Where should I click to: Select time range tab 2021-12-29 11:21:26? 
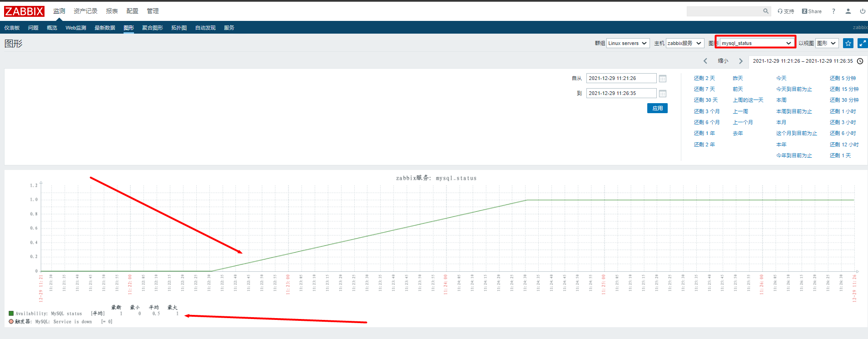click(808, 61)
